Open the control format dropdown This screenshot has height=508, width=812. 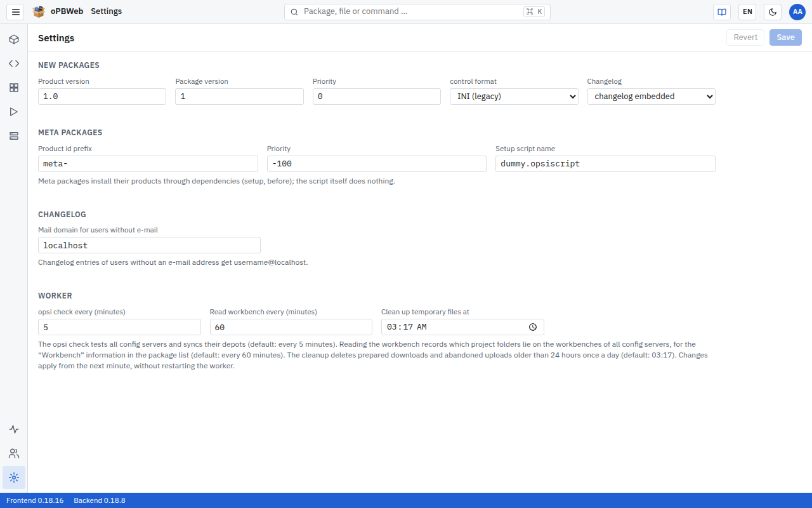pos(514,97)
